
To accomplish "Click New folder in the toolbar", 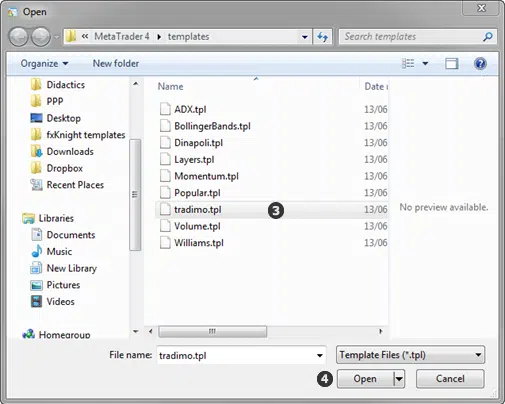I will coord(116,63).
